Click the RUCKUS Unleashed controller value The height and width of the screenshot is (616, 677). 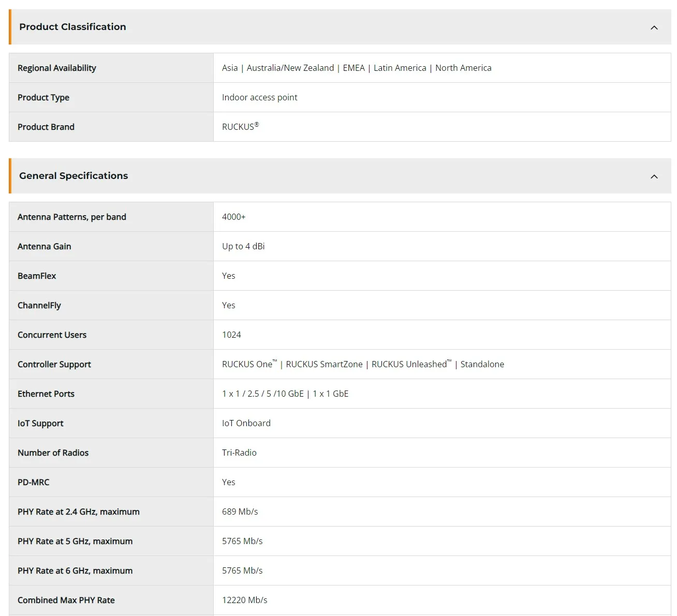coord(411,364)
